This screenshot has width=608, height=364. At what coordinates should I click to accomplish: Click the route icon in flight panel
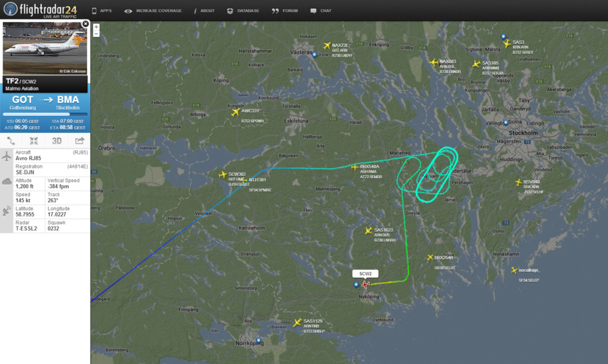11,141
